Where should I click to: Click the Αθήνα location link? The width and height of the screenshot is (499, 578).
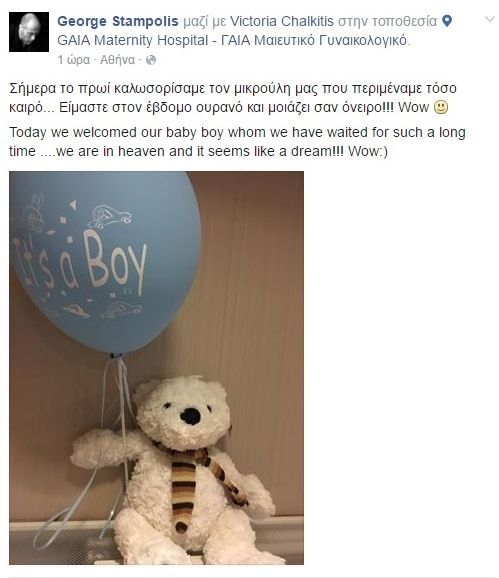tap(118, 60)
